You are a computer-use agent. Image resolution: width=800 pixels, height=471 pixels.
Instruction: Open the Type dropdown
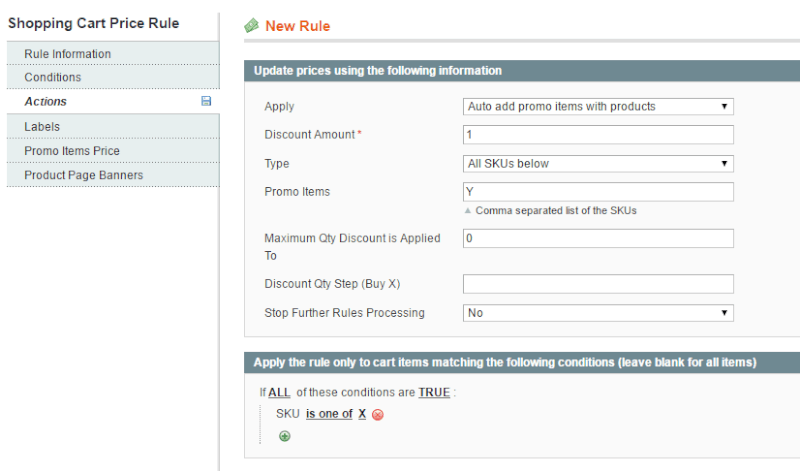[x=598, y=163]
